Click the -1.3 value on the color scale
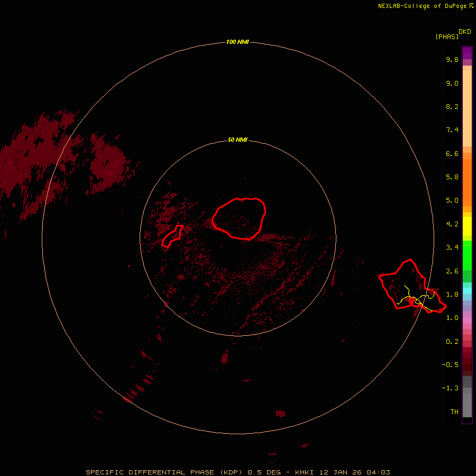The width and height of the screenshot is (476, 476). pyautogui.click(x=450, y=388)
